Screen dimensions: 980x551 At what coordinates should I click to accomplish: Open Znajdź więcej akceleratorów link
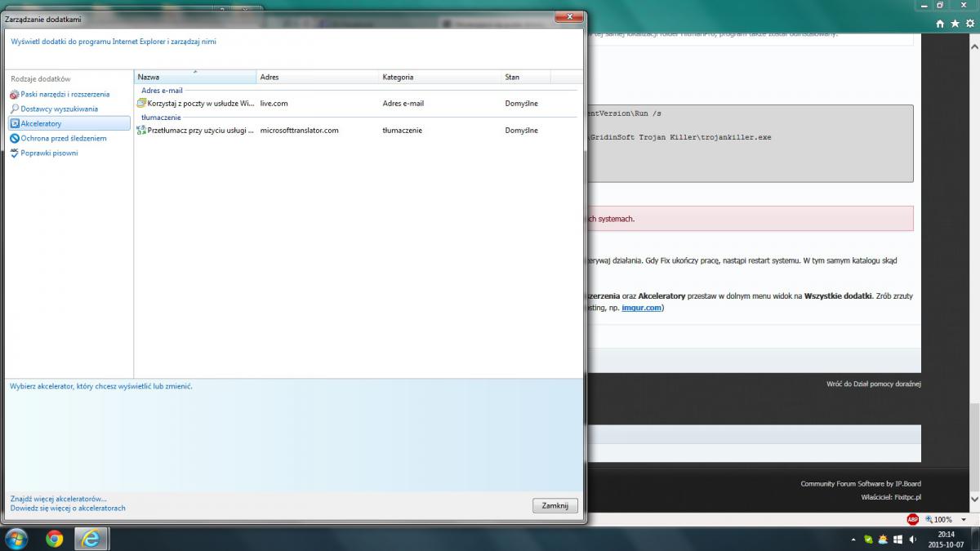tap(58, 498)
